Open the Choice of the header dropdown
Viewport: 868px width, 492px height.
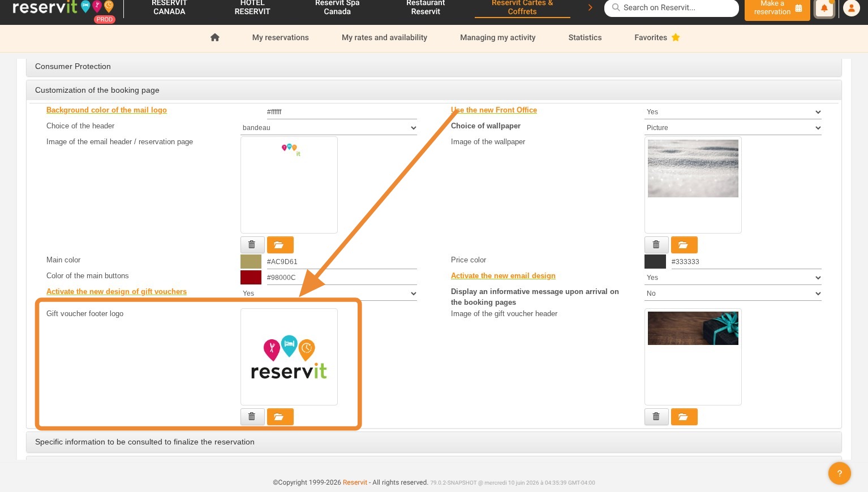coord(329,128)
